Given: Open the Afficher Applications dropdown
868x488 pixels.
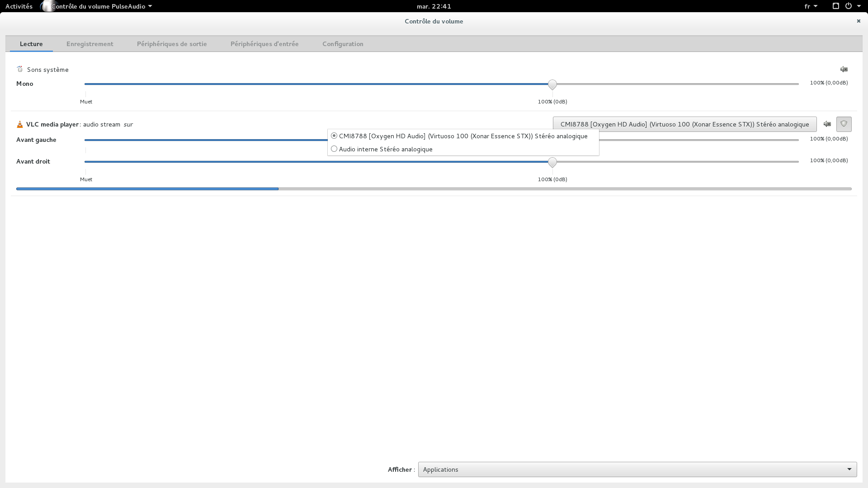Looking at the screenshot, I should [x=637, y=469].
